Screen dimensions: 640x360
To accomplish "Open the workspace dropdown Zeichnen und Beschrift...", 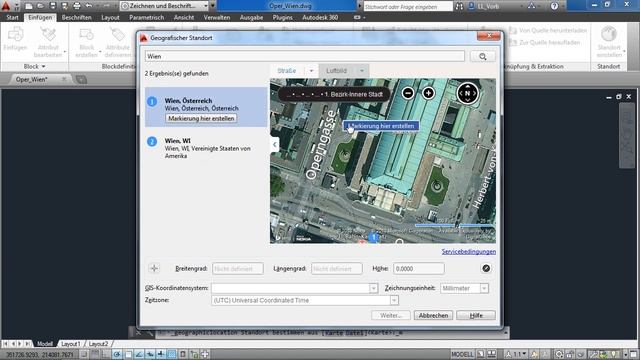I will [164, 6].
